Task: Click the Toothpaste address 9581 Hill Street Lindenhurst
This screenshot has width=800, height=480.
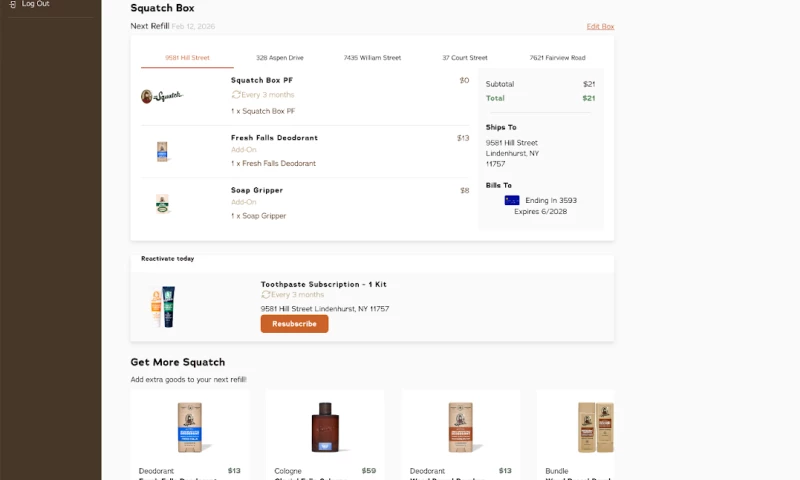Action: pos(324,309)
